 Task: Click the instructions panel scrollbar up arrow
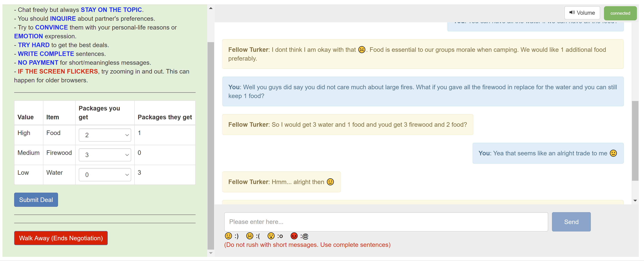pos(211,8)
